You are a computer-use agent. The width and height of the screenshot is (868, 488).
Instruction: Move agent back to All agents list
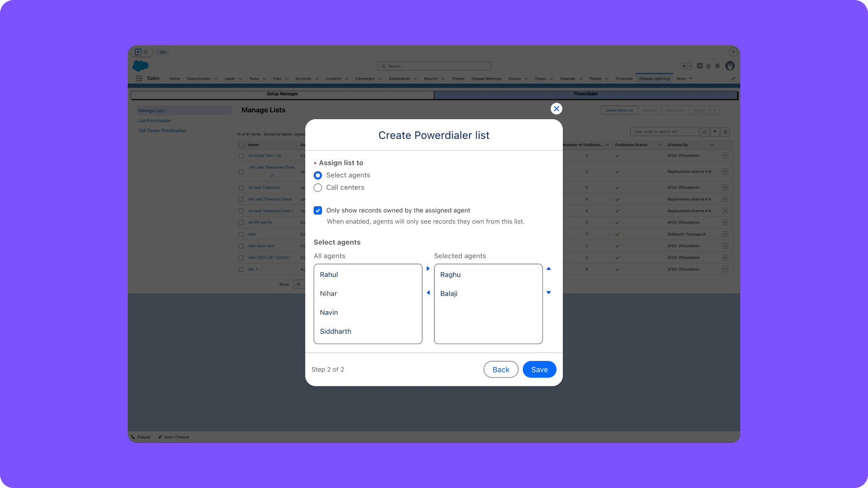coord(428,293)
